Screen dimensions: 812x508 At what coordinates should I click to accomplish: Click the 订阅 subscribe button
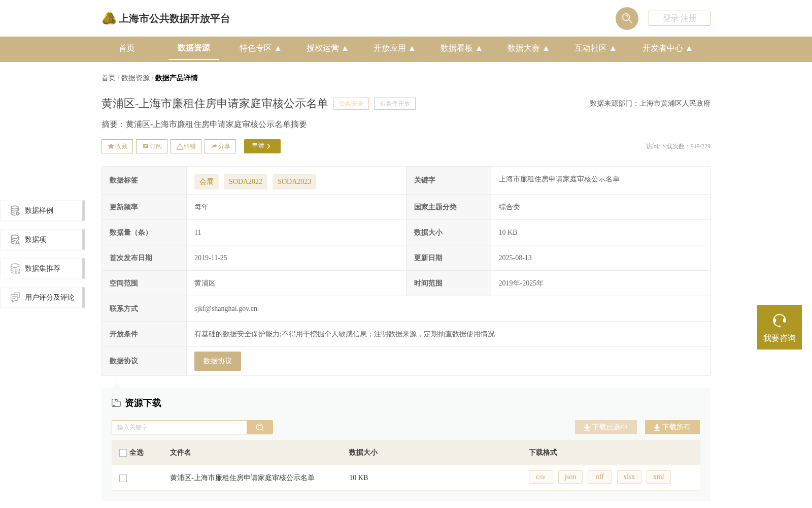(152, 146)
